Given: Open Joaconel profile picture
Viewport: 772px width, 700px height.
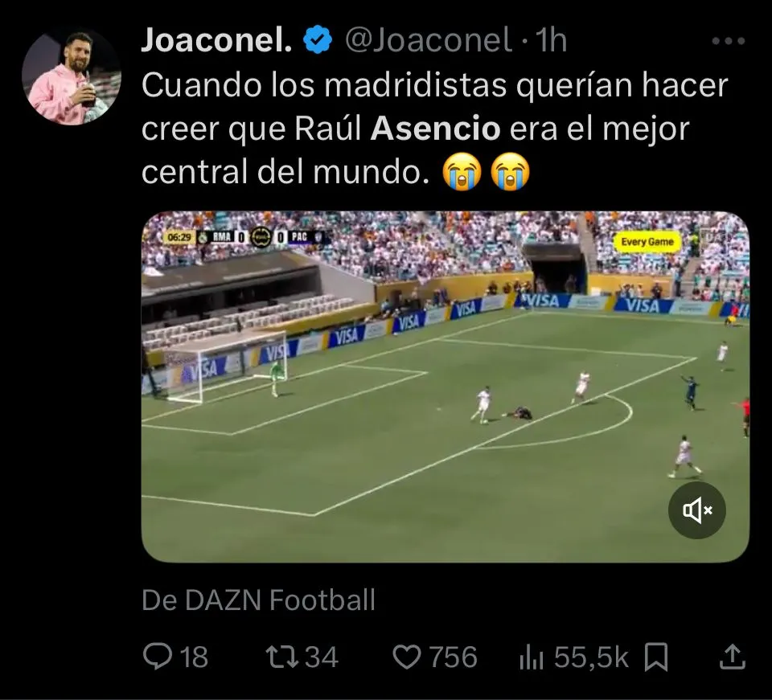Looking at the screenshot, I should (72, 76).
